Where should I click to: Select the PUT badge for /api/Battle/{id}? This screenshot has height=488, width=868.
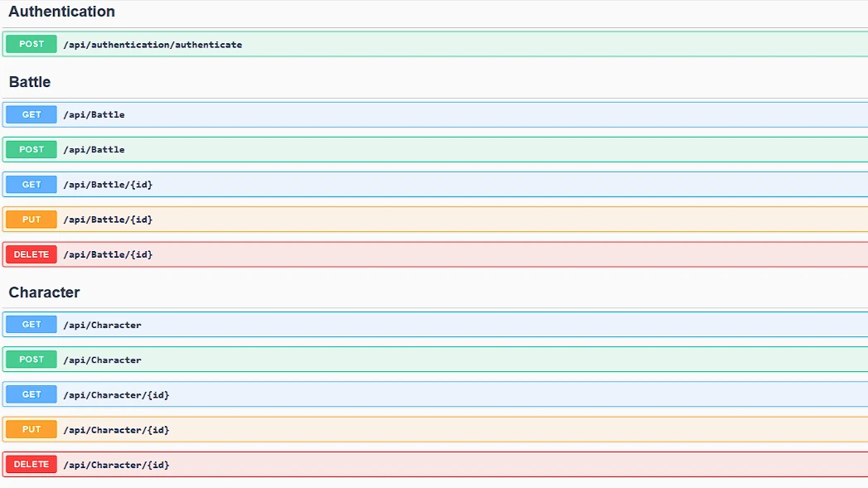tap(32, 220)
